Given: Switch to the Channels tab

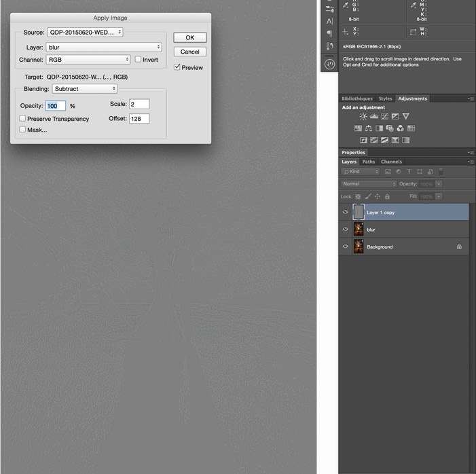Looking at the screenshot, I should tap(391, 162).
